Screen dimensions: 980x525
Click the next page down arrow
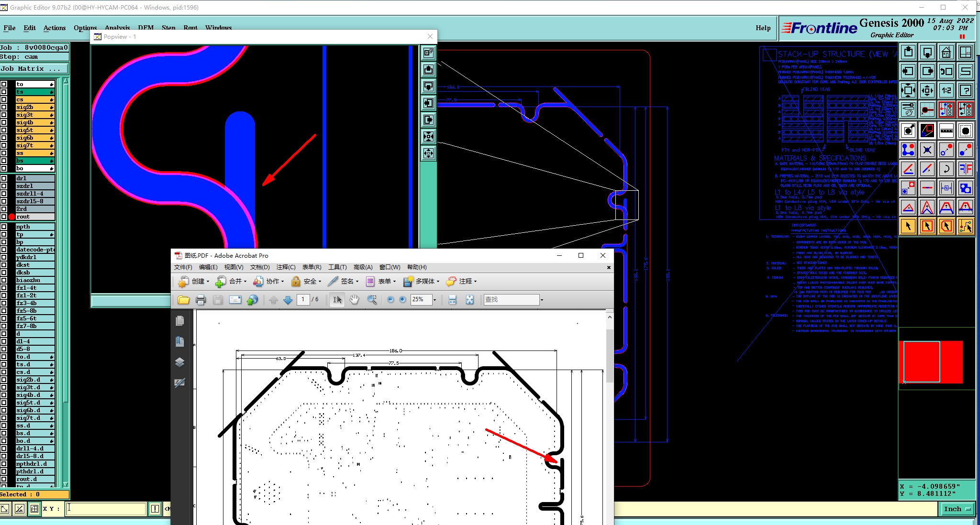(288, 300)
